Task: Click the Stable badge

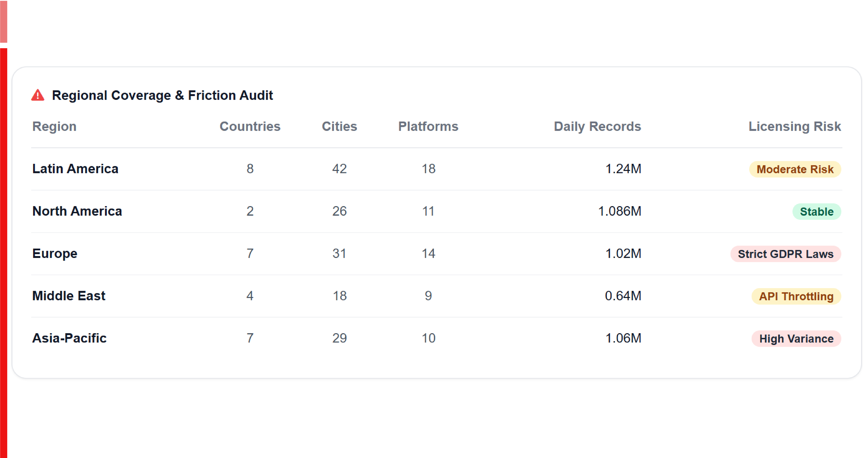Action: pos(816,211)
